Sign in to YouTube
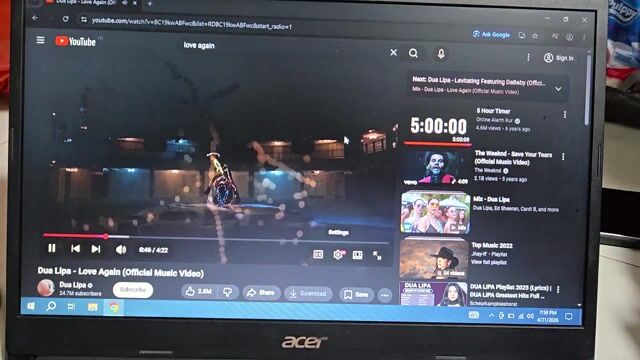Viewport: 640px width, 360px height. (559, 58)
